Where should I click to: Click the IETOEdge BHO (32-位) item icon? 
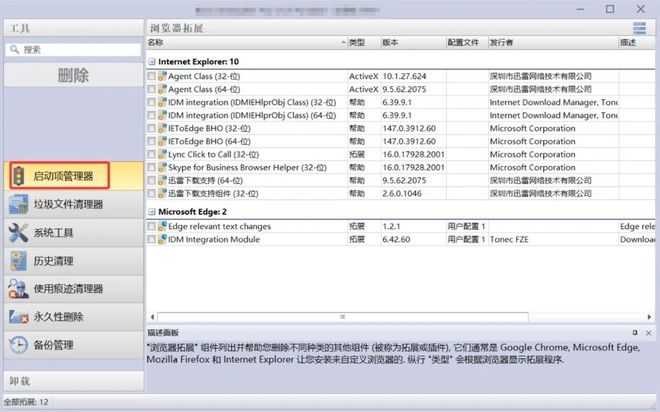[x=162, y=128]
